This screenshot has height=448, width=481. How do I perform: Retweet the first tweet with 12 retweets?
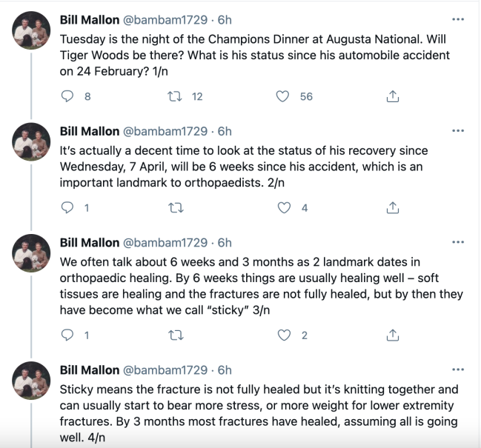[x=175, y=96]
